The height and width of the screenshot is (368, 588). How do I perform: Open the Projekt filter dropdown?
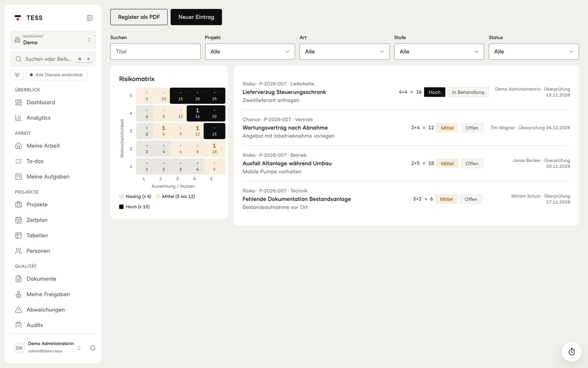250,52
